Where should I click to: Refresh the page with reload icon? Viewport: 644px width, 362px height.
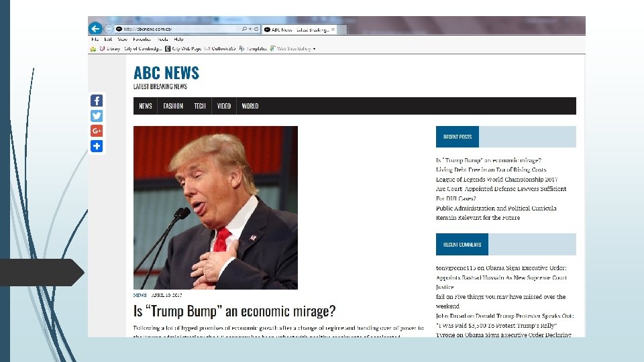click(x=256, y=29)
